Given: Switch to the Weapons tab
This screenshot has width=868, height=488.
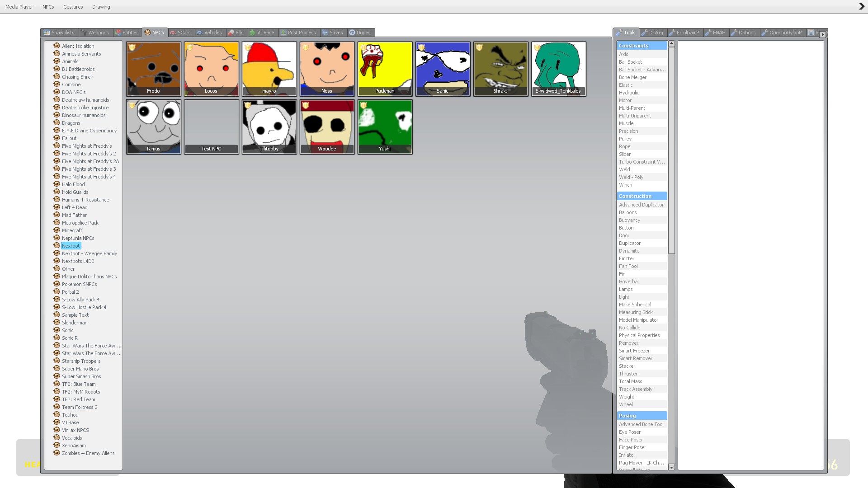Looking at the screenshot, I should (94, 33).
